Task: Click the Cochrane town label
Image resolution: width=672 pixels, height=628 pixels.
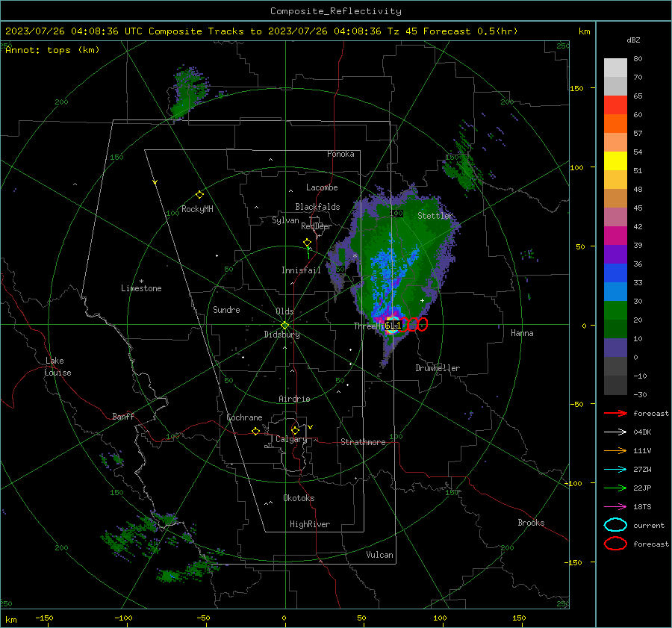Action: (244, 417)
